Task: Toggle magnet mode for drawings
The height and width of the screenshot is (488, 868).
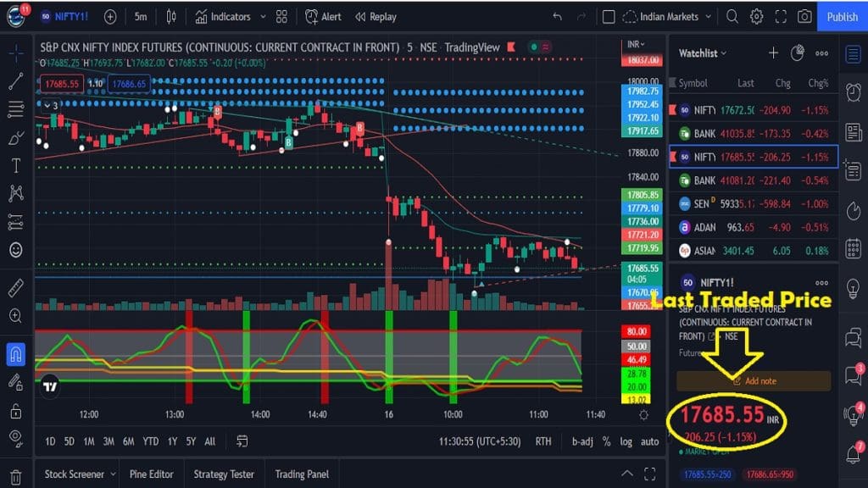Action: [16, 354]
